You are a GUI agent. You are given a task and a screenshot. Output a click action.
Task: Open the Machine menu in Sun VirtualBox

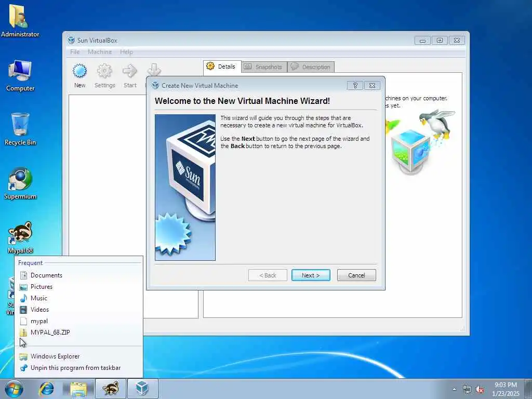click(x=99, y=52)
